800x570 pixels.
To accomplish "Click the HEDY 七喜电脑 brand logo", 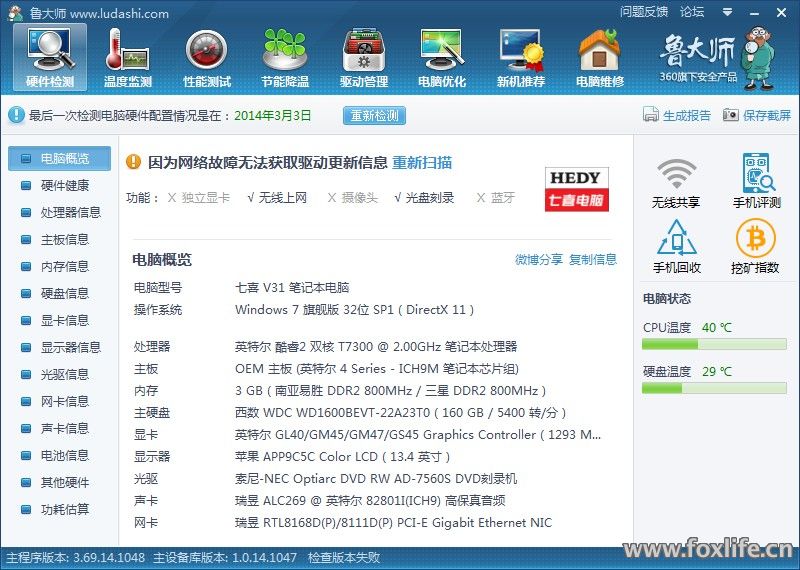I will pos(577,188).
